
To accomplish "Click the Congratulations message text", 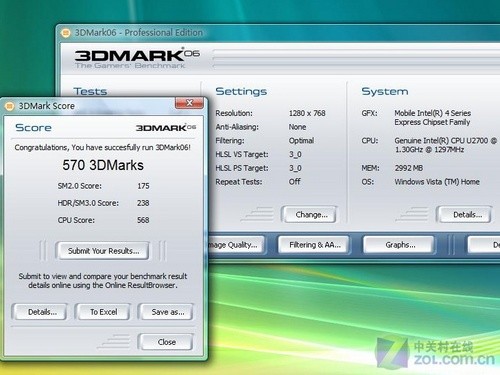I will point(103,147).
